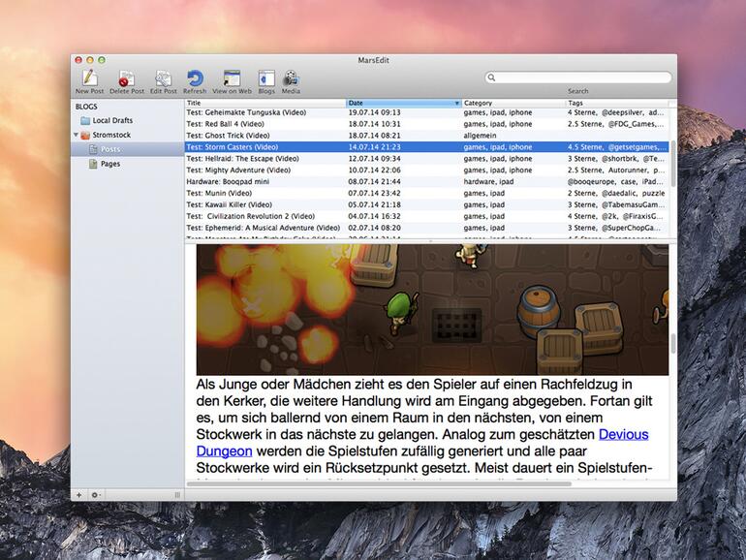Click the post list vertical scrollbar
This screenshot has width=746, height=560.
coord(673,163)
